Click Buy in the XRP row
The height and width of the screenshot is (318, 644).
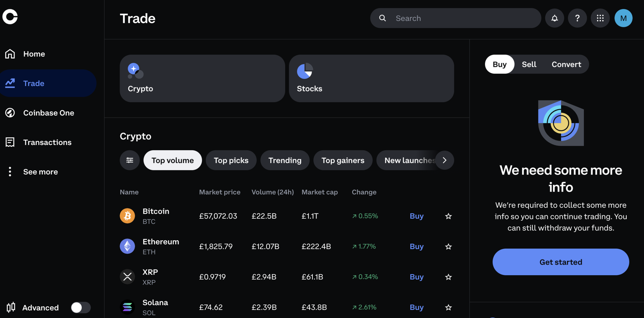pyautogui.click(x=417, y=277)
